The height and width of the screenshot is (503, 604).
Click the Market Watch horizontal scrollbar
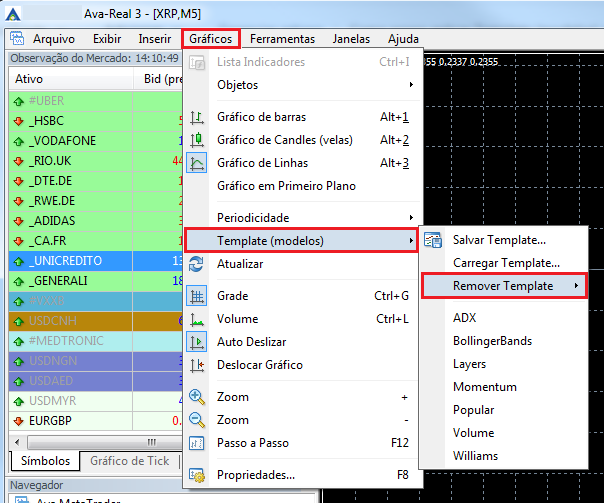(x=96, y=442)
